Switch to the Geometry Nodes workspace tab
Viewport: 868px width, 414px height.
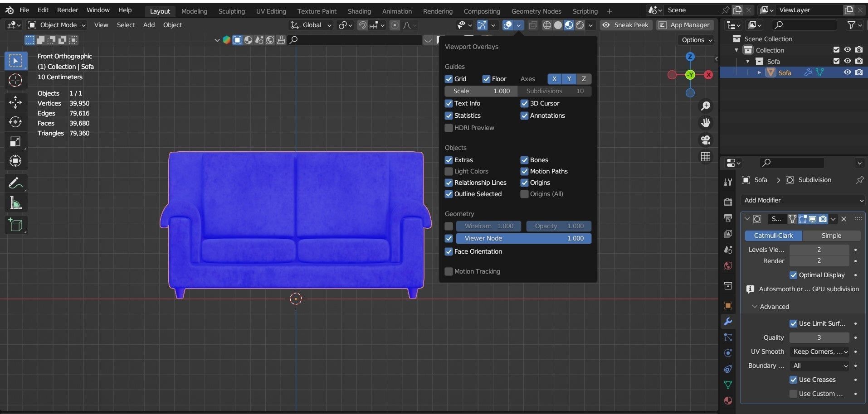point(536,11)
